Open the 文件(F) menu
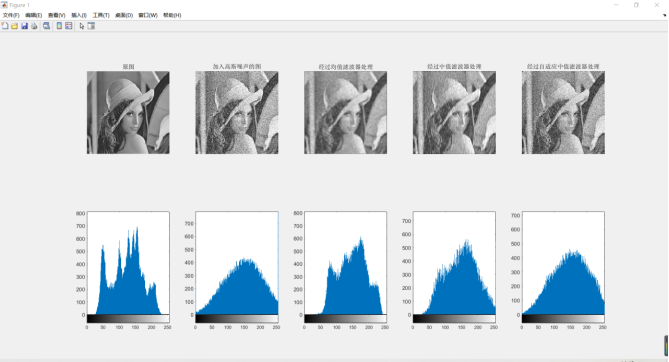669x362 pixels. pyautogui.click(x=11, y=15)
